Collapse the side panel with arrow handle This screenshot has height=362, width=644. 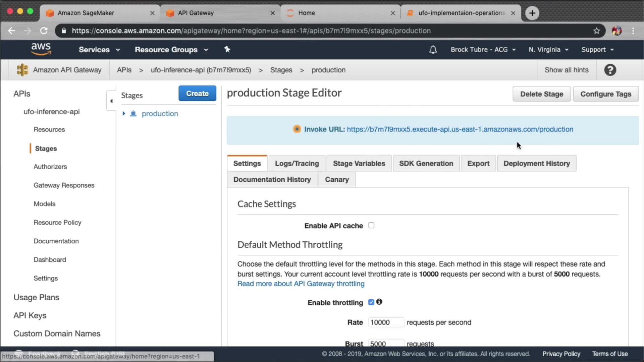click(111, 101)
